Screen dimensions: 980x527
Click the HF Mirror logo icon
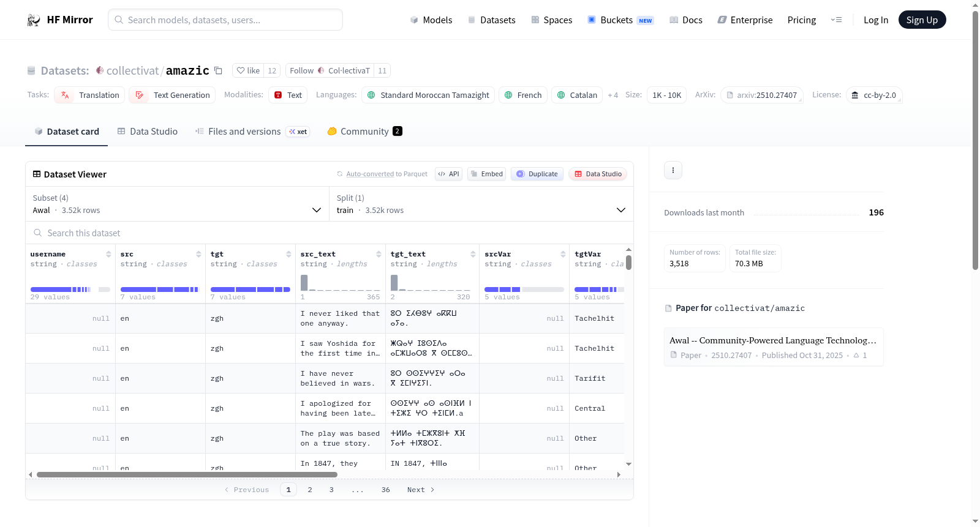click(x=34, y=20)
